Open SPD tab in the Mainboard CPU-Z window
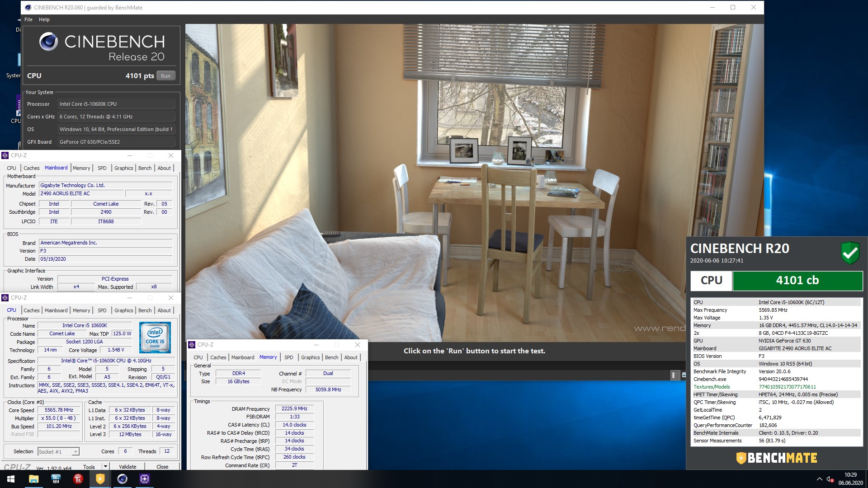This screenshot has height=488, width=868. coord(102,168)
